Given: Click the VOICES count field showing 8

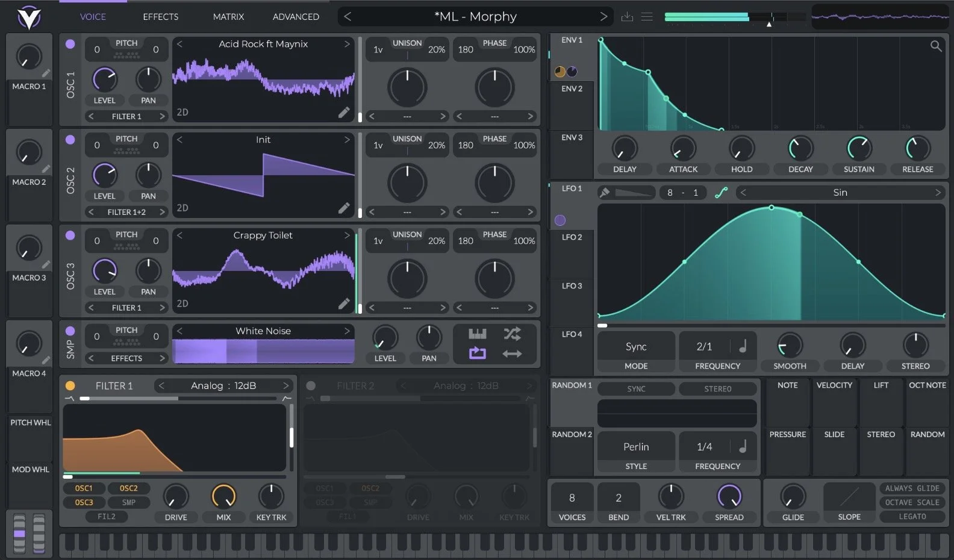Looking at the screenshot, I should 572,498.
